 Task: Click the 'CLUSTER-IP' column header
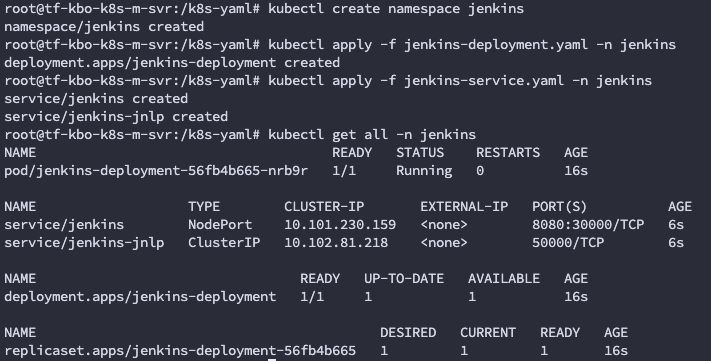pos(324,207)
